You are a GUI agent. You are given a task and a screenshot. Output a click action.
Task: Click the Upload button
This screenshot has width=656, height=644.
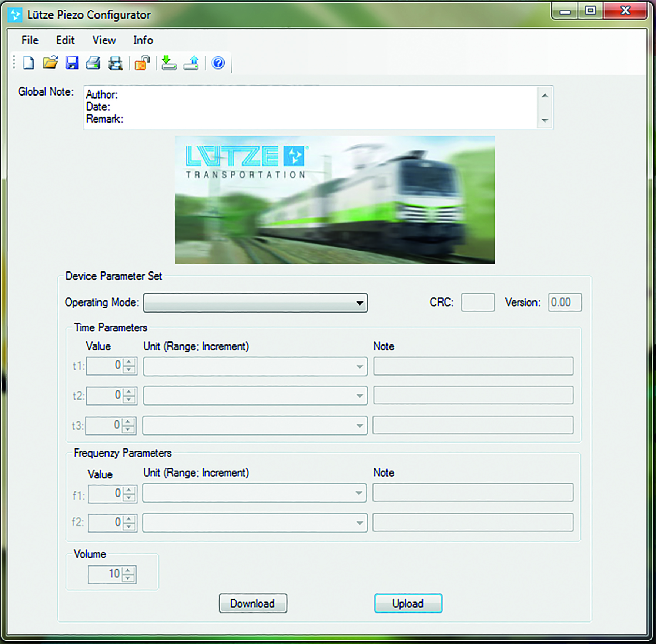[x=408, y=603]
